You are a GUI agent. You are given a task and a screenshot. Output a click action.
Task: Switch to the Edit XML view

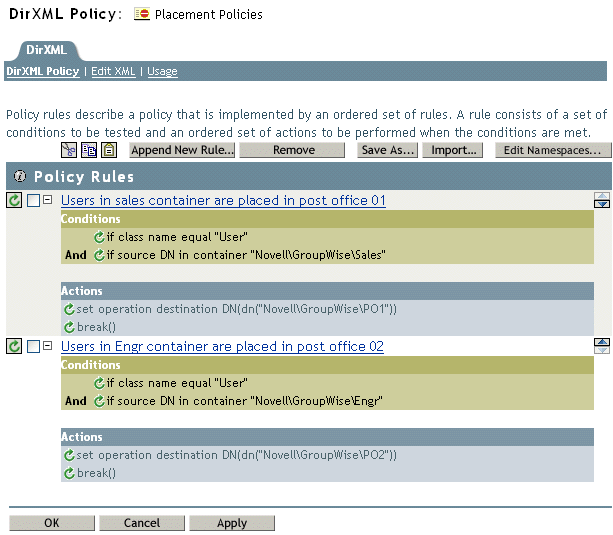113,72
